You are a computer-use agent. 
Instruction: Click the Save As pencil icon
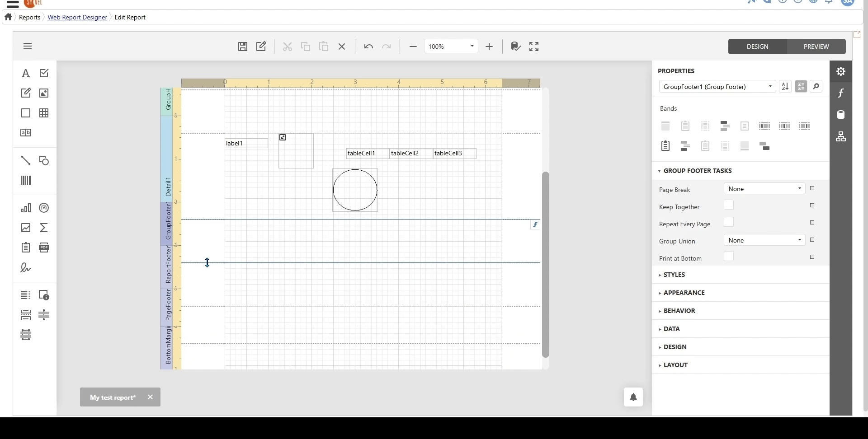click(261, 47)
